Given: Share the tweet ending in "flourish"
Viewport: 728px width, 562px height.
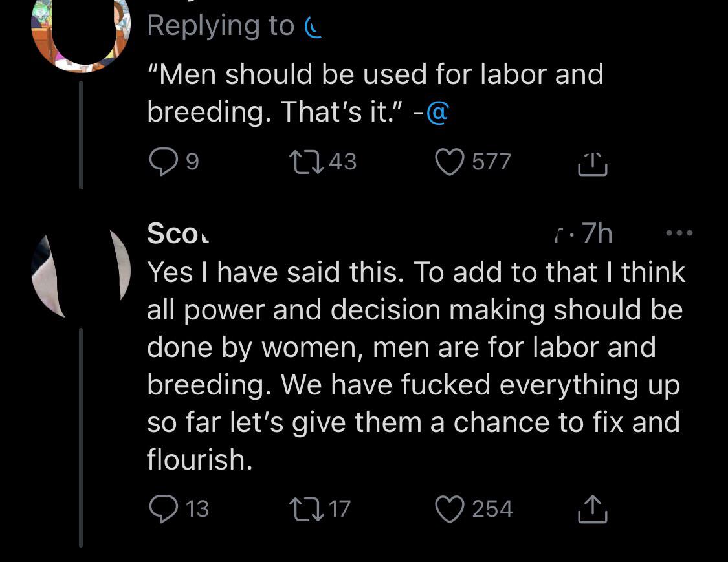Looking at the screenshot, I should [592, 508].
